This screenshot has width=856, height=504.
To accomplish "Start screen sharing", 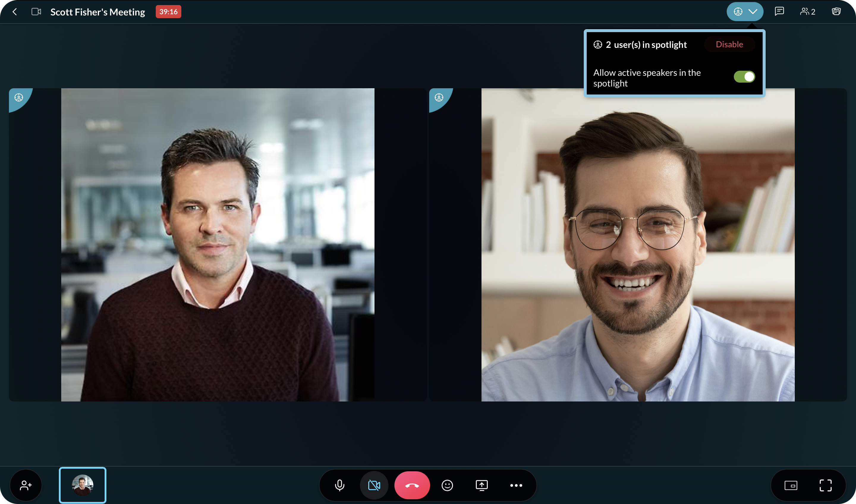I will [x=482, y=485].
